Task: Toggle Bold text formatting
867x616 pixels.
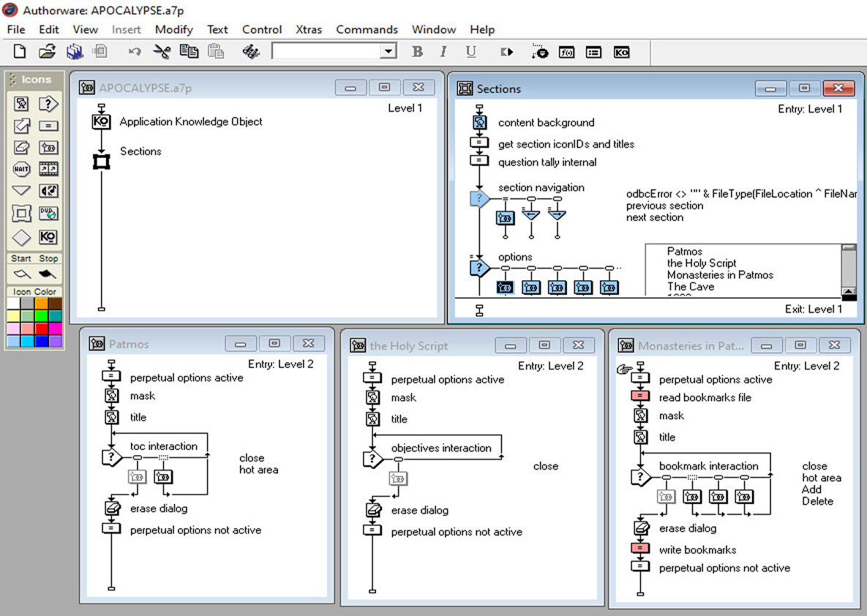Action: click(418, 52)
